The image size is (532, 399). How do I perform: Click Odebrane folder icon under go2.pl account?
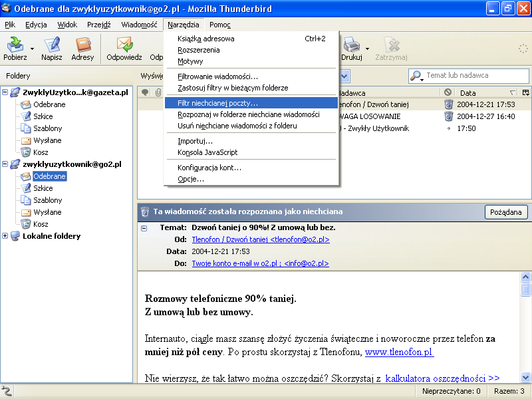[x=26, y=176]
